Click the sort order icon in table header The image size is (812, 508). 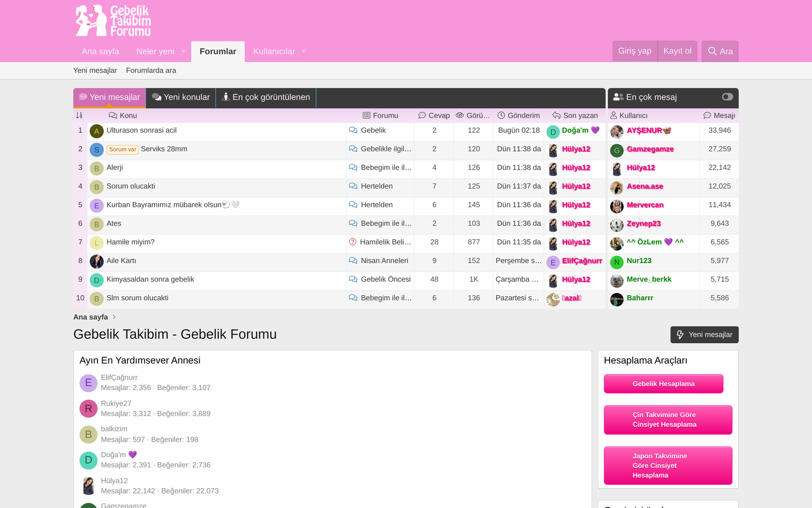pyautogui.click(x=79, y=115)
